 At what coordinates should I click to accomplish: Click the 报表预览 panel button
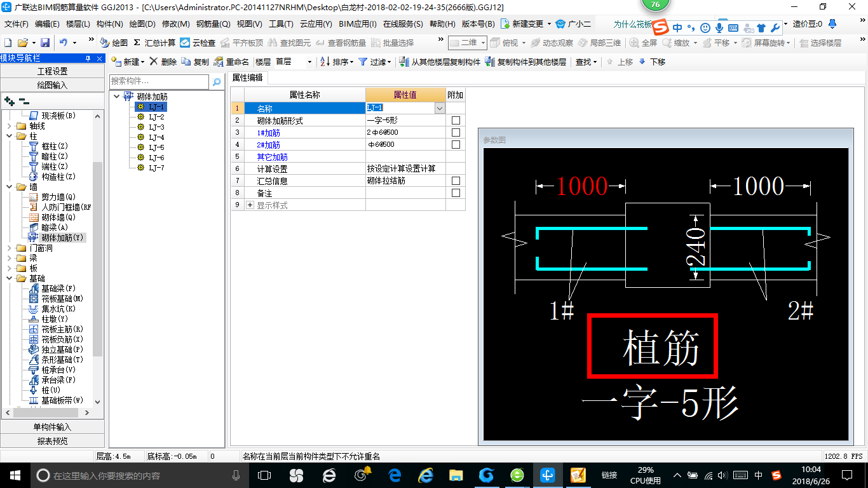(52, 441)
